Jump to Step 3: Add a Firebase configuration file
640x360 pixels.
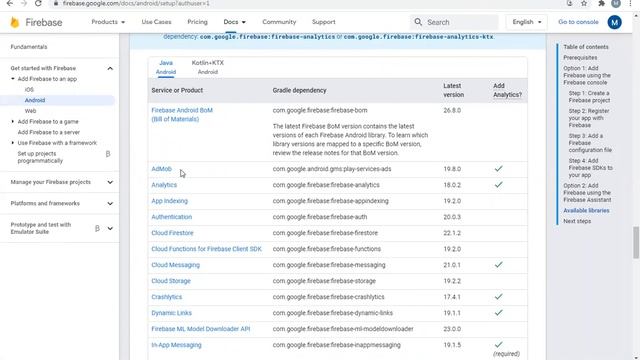click(590, 143)
